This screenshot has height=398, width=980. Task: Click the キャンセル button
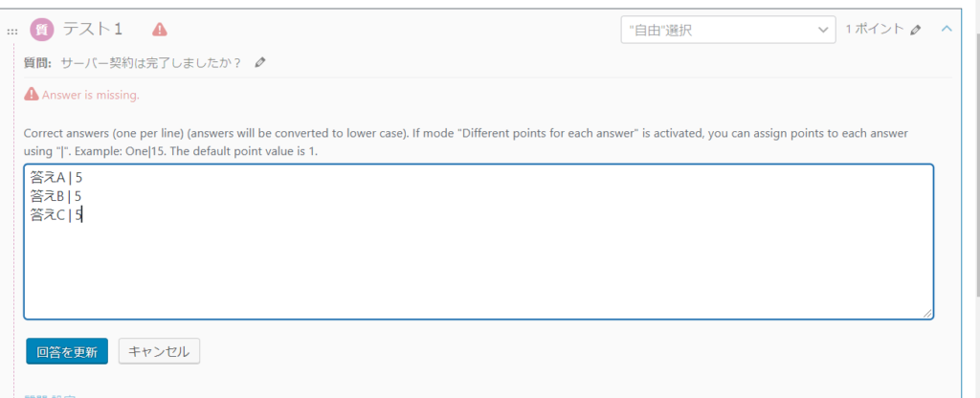tap(159, 351)
